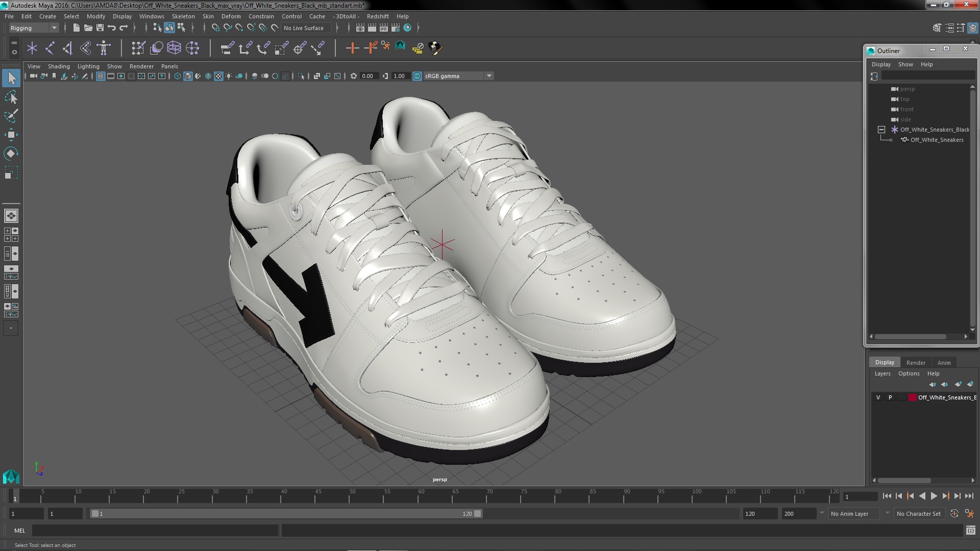Click the Set Key orange plus icon
Image resolution: width=980 pixels, height=551 pixels.
click(x=352, y=48)
